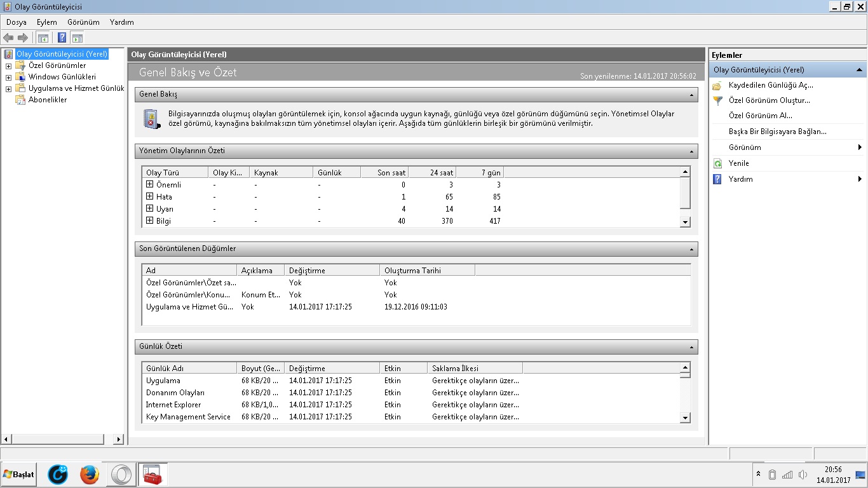Click Kaydedilen Günlüğü Aç... action
This screenshot has width=868, height=488.
[771, 85]
